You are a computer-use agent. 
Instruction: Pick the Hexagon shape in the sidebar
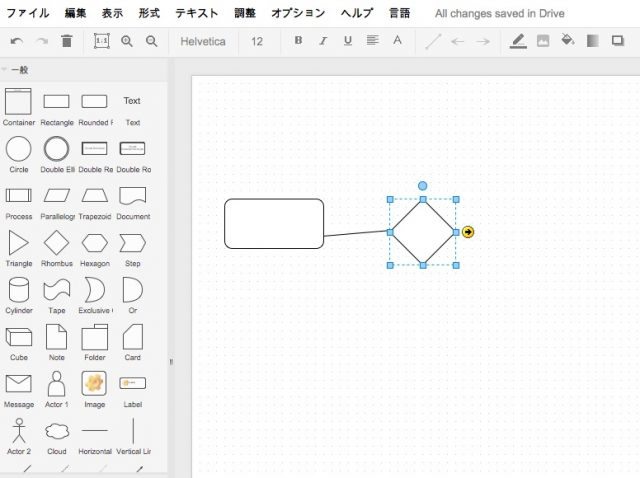coord(95,243)
